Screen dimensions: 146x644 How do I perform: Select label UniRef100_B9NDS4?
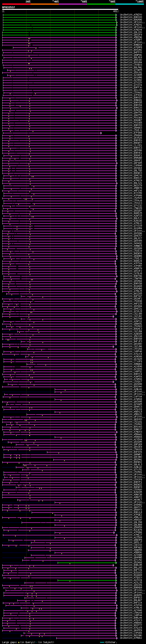[131, 45]
